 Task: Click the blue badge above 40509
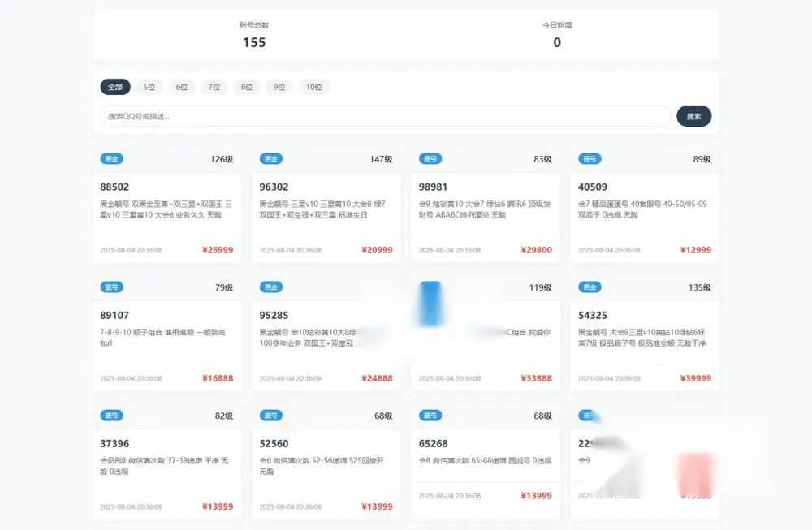point(590,159)
